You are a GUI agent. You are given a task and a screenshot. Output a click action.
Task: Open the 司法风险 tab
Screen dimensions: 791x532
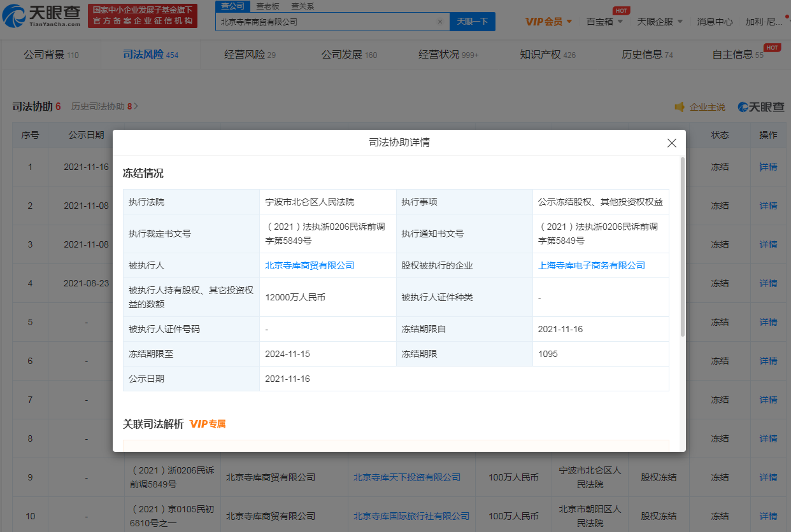tap(150, 55)
